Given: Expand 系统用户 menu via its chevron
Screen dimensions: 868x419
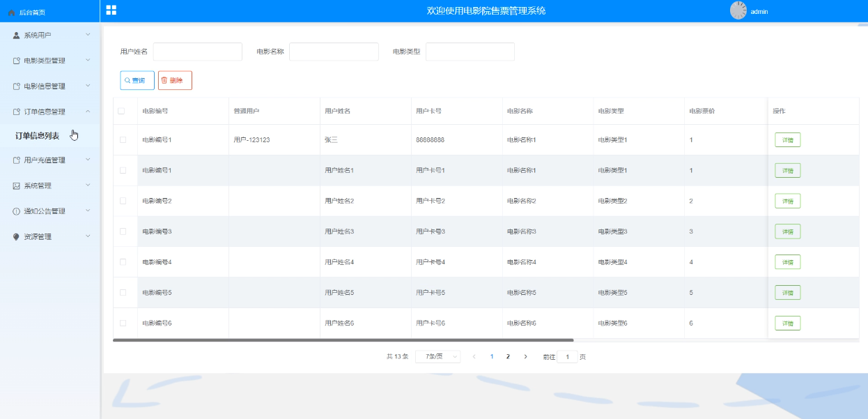Looking at the screenshot, I should point(88,34).
